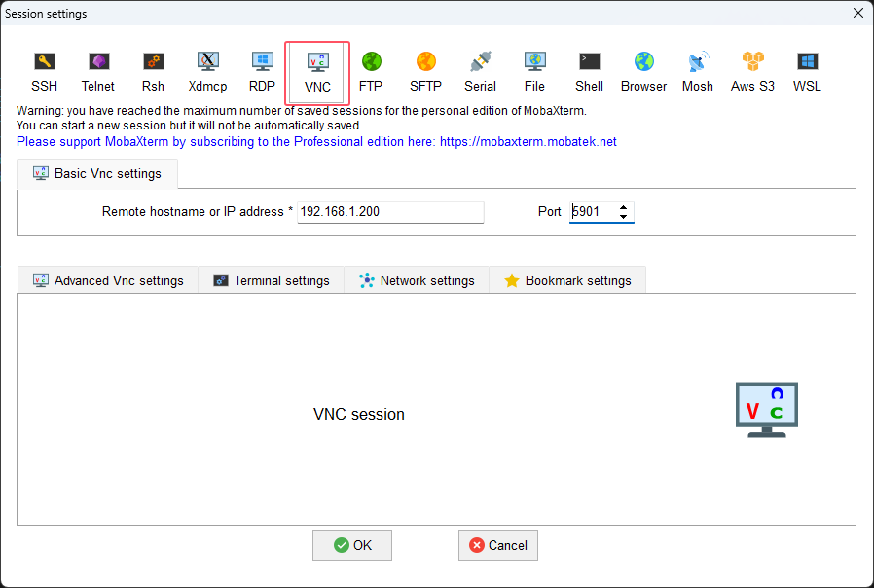Image resolution: width=874 pixels, height=588 pixels.
Task: Pick the Rsh session type
Action: [153, 72]
